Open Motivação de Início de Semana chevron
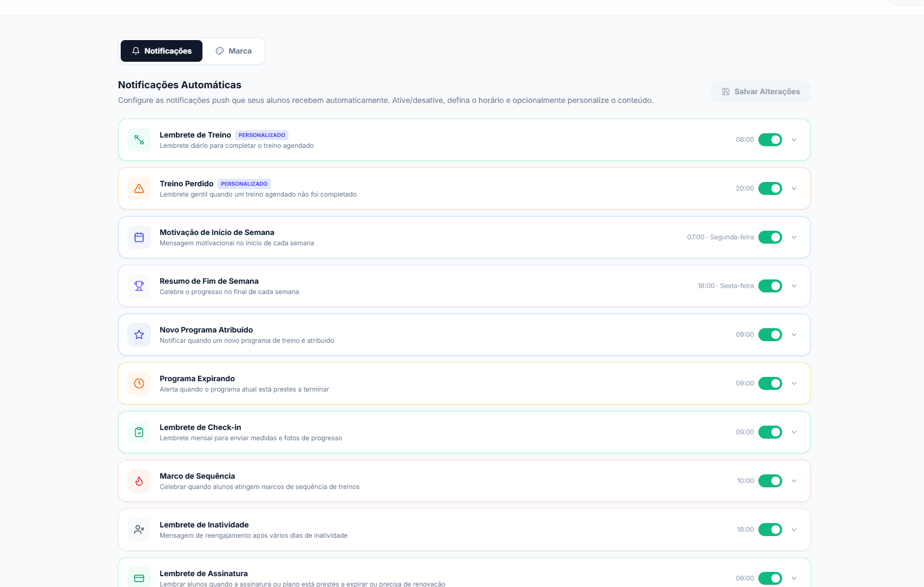Screen dimensions: 924x587 pyautogui.click(x=794, y=237)
